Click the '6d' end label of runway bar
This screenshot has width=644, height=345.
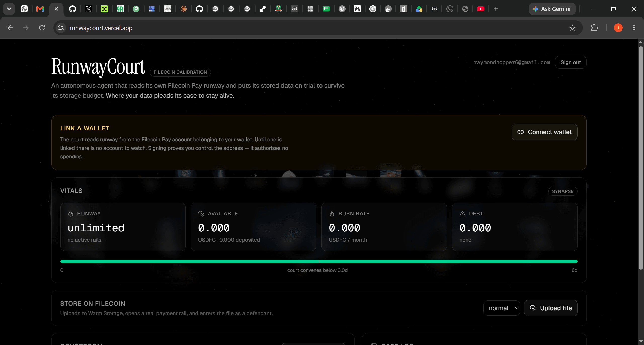pyautogui.click(x=574, y=270)
